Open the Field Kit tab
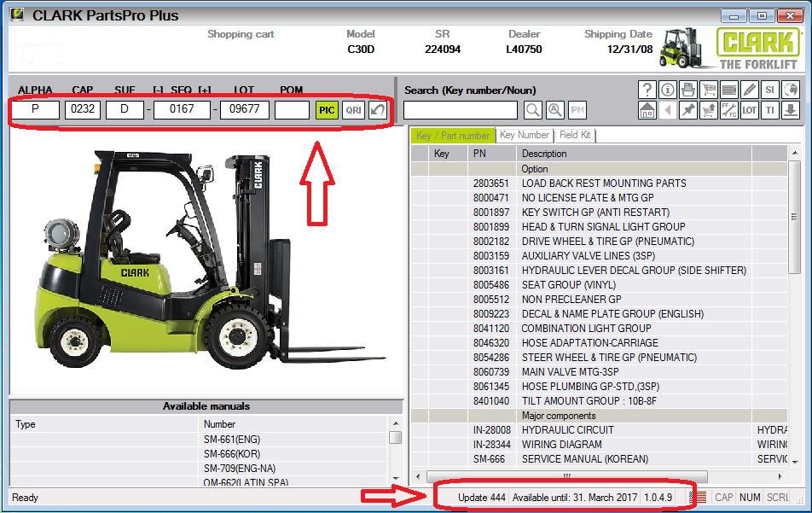812x513 pixels. (575, 135)
